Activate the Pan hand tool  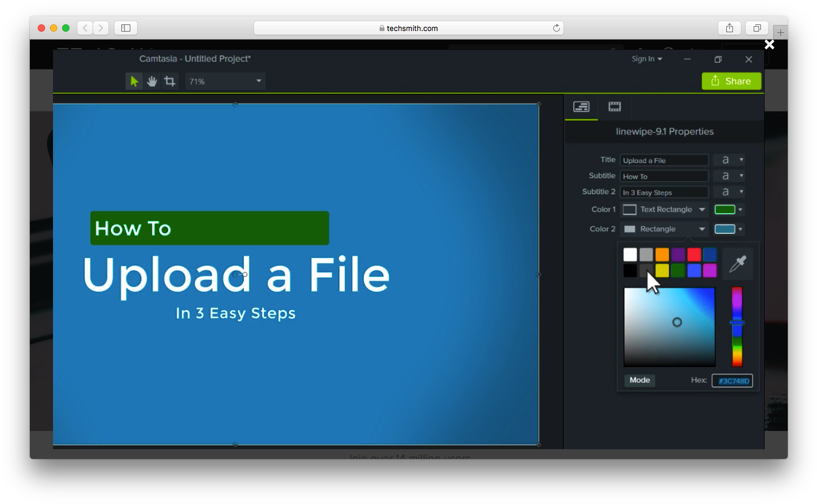152,81
